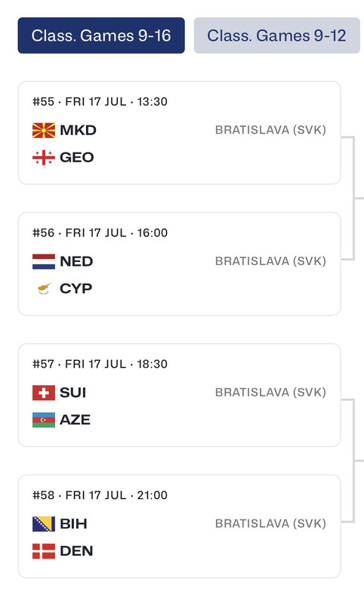The height and width of the screenshot is (604, 364).
Task: Open game #58 scheduled at 21:00
Action: click(100, 495)
